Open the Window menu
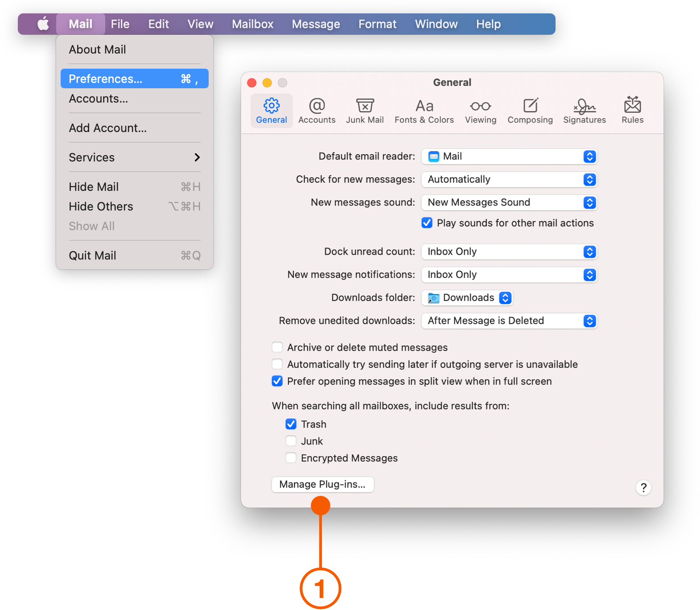Screen dimensions: 700x610 [436, 24]
